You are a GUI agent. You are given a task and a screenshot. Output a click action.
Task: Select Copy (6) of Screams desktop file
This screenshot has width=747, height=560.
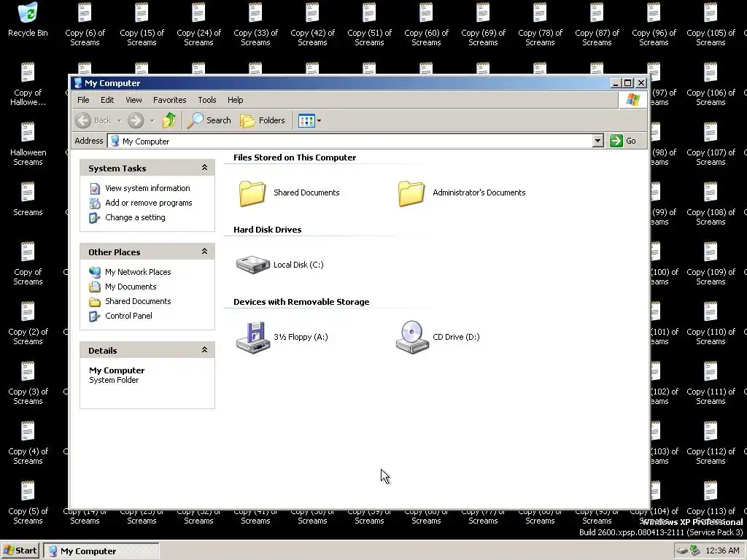[x=85, y=24]
